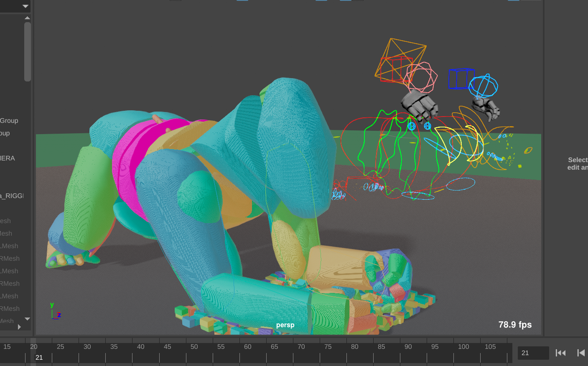Click the outliner vertical scrollbar thumb
This screenshot has height=366, width=588.
28,51
